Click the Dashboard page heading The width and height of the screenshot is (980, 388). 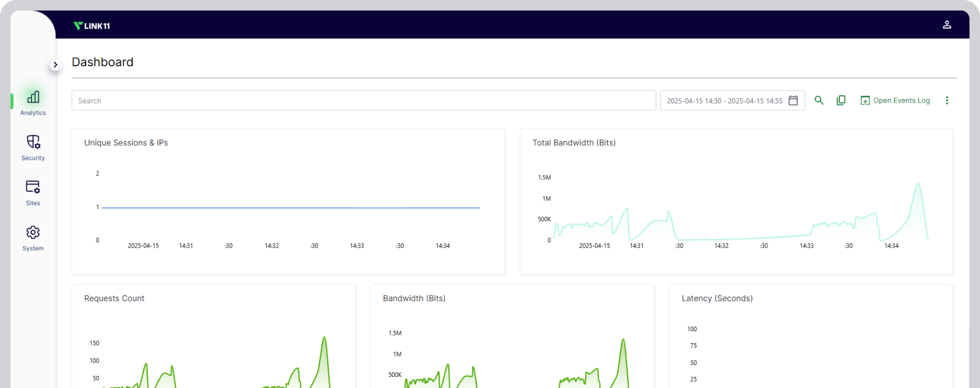102,62
